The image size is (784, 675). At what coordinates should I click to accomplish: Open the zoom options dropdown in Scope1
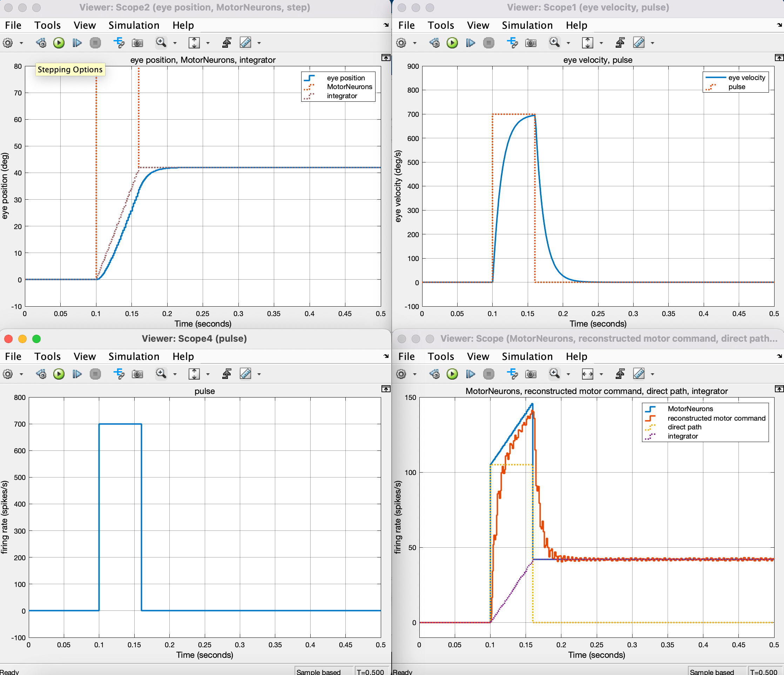tap(568, 43)
